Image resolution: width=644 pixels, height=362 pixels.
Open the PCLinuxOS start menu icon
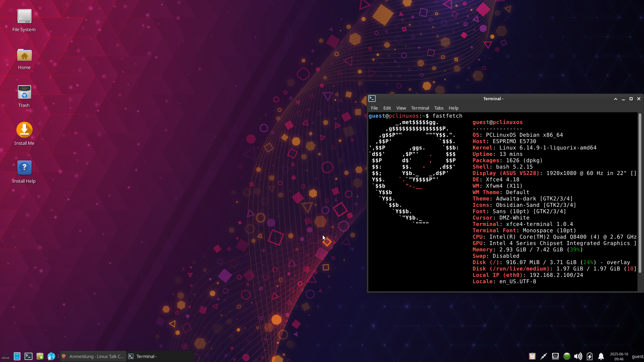tap(5, 356)
